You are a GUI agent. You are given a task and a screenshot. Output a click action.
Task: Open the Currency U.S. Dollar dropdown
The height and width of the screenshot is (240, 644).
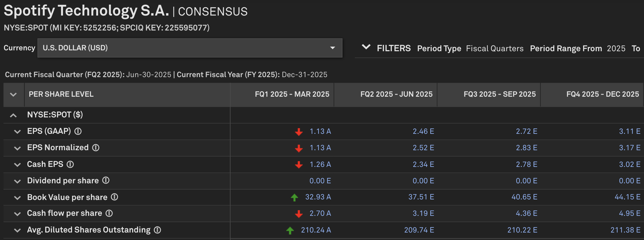click(190, 48)
